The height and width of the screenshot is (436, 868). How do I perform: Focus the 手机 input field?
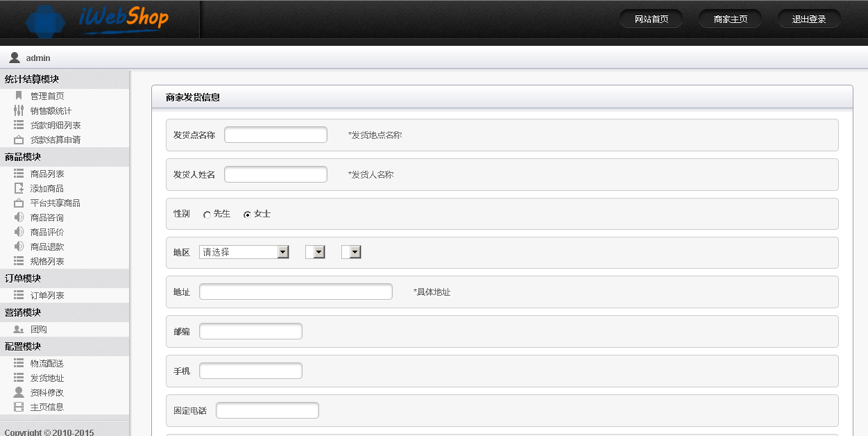(x=250, y=371)
